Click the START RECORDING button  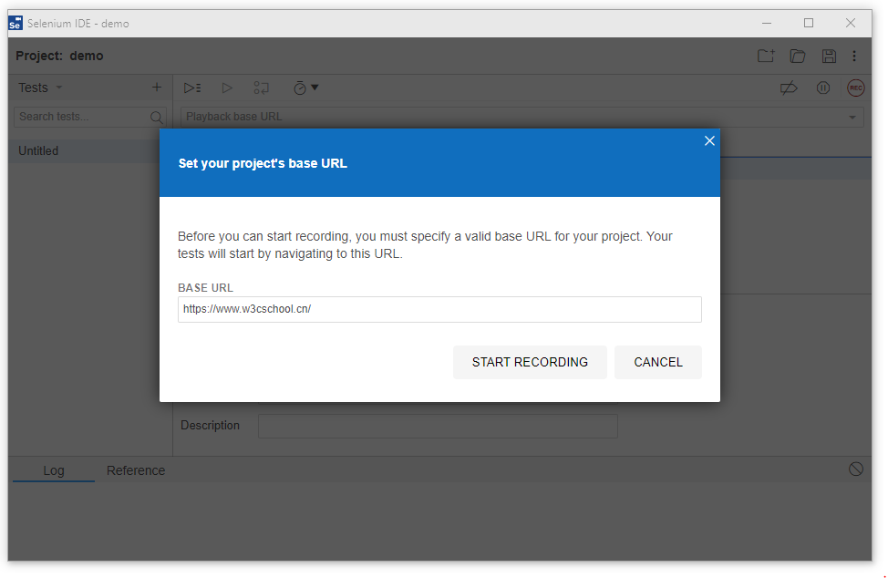[530, 362]
